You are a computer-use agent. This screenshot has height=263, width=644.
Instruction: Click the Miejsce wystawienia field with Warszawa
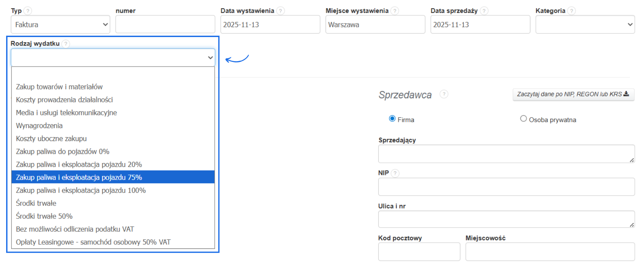[375, 24]
